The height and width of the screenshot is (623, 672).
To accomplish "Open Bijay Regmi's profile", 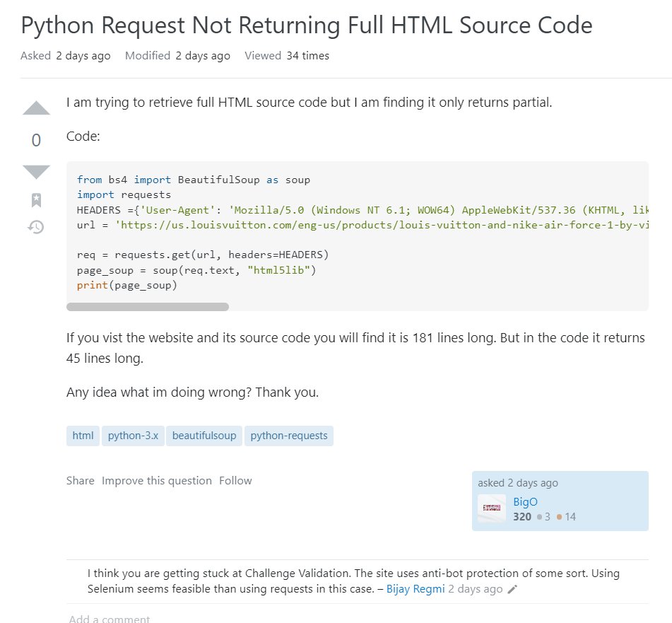I will 415,589.
